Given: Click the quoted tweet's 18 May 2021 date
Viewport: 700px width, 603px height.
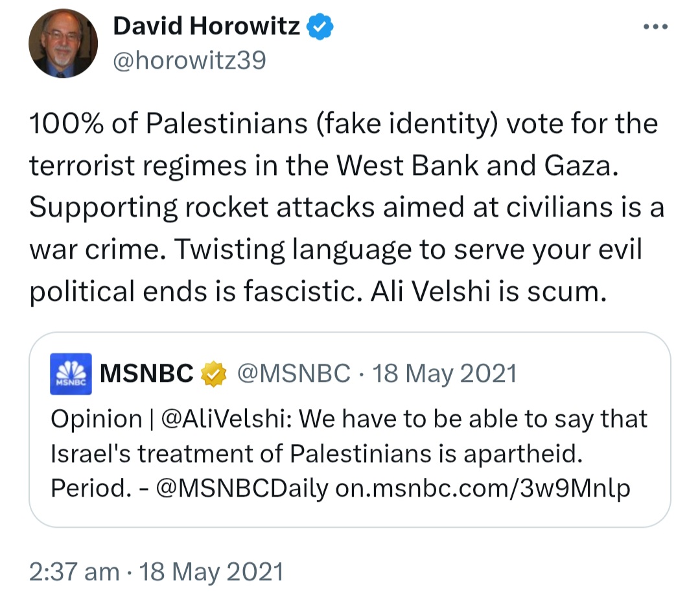Looking at the screenshot, I should [445, 374].
